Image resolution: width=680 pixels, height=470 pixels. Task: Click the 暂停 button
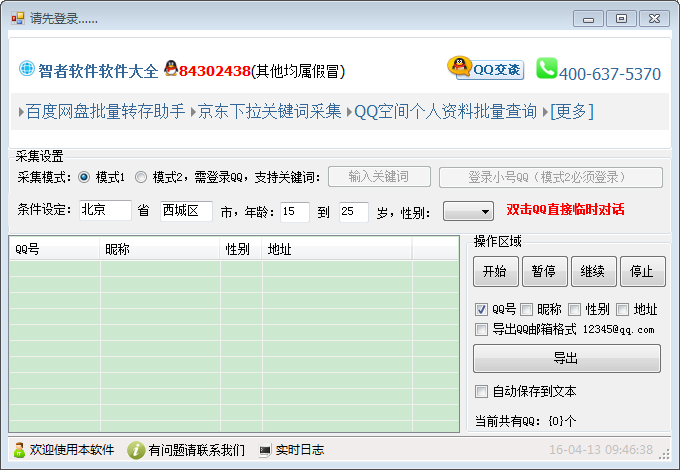tap(544, 271)
